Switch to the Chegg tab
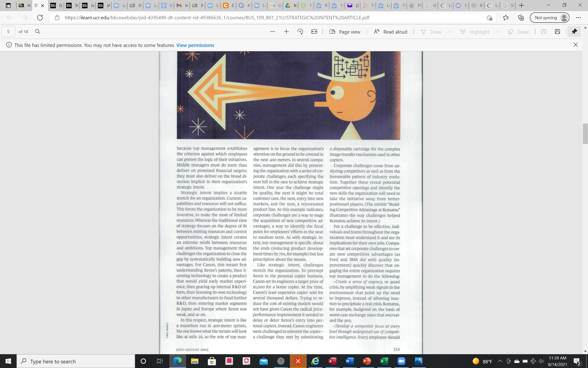The image size is (588, 368). point(228,5)
